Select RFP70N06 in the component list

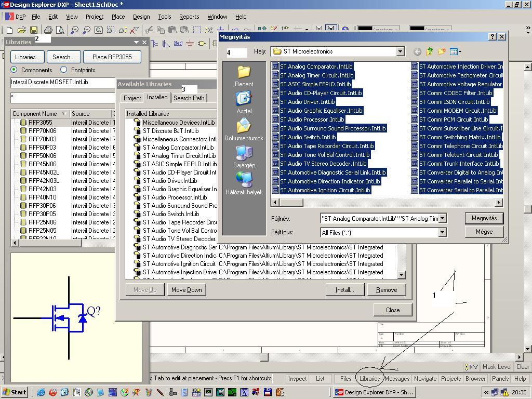click(x=43, y=130)
